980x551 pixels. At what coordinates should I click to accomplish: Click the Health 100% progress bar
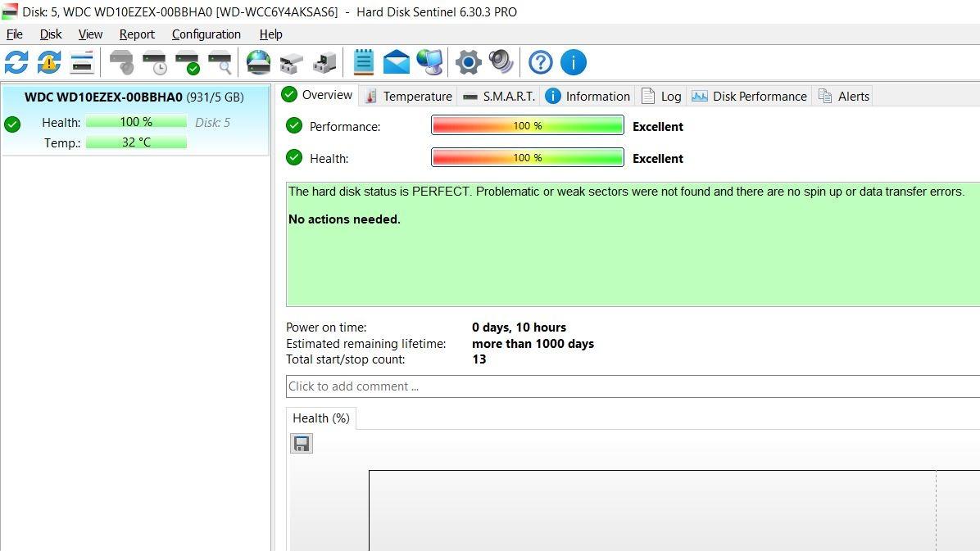click(x=527, y=158)
